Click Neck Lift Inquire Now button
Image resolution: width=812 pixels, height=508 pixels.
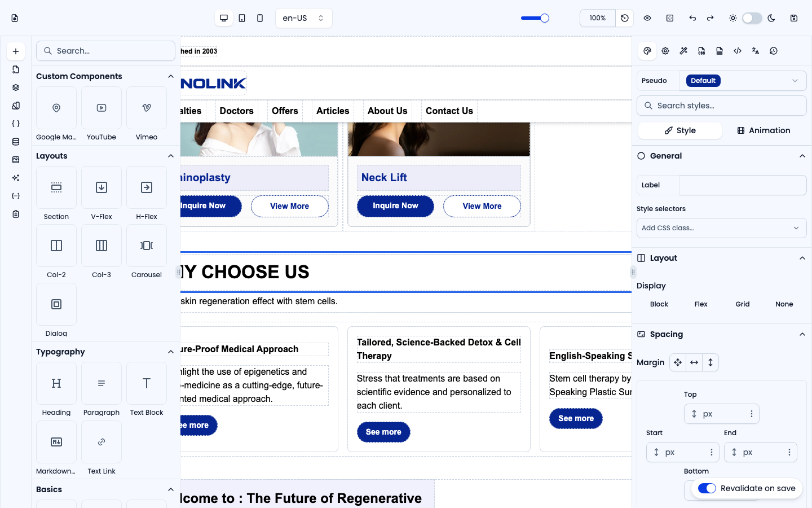395,206
